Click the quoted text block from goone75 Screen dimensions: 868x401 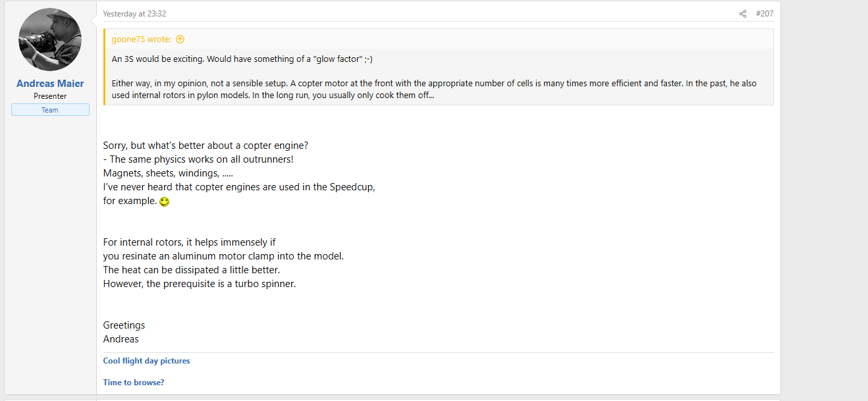438,77
